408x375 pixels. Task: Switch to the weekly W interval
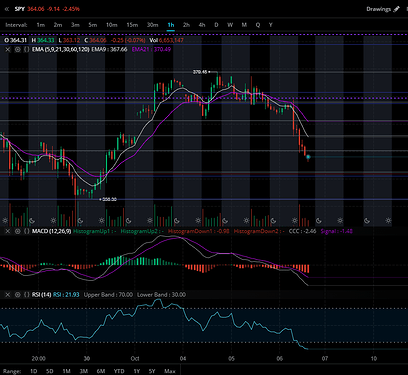230,25
